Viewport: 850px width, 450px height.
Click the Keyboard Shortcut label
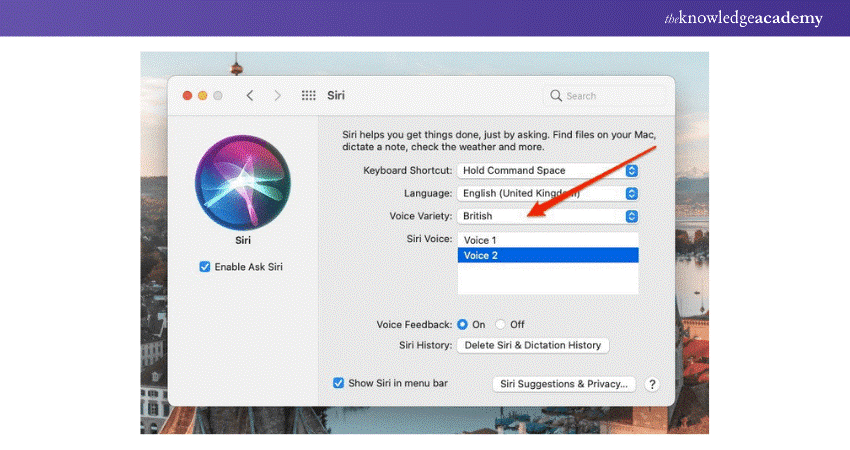tap(408, 171)
